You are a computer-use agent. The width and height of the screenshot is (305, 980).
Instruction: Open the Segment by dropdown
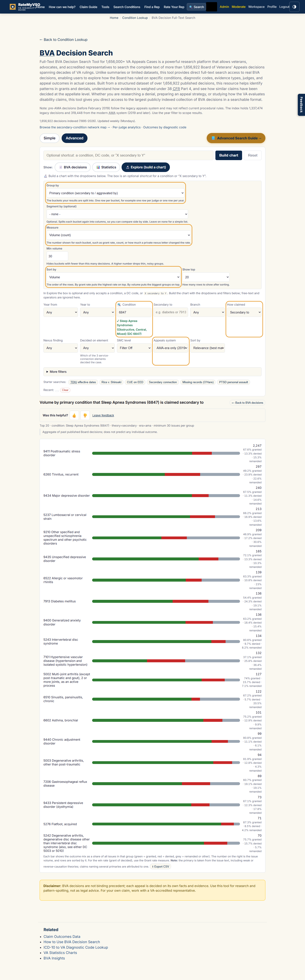(x=118, y=214)
